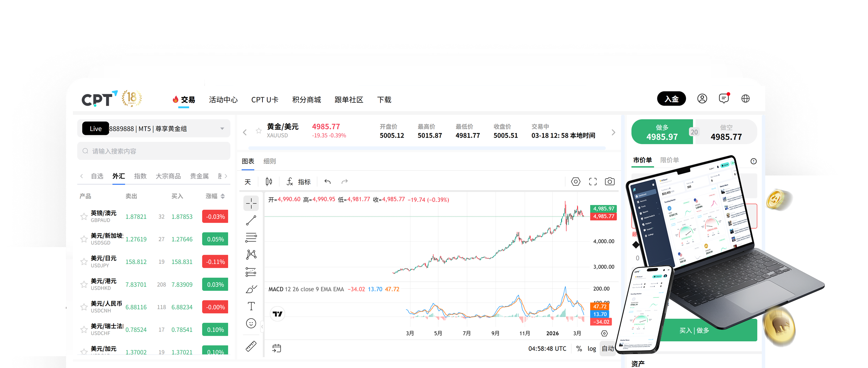Switch to the 贵金属 category tab
This screenshot has width=868, height=368.
[x=199, y=176]
